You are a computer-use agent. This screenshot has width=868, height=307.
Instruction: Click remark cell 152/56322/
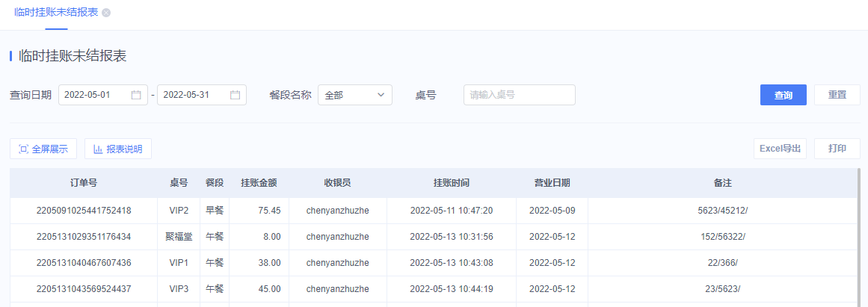(723, 237)
